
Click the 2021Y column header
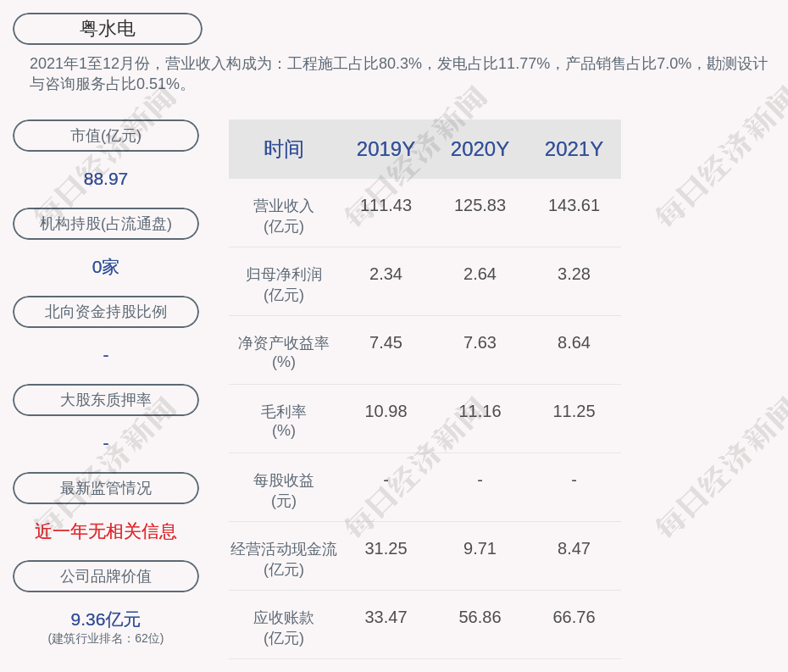coord(574,149)
